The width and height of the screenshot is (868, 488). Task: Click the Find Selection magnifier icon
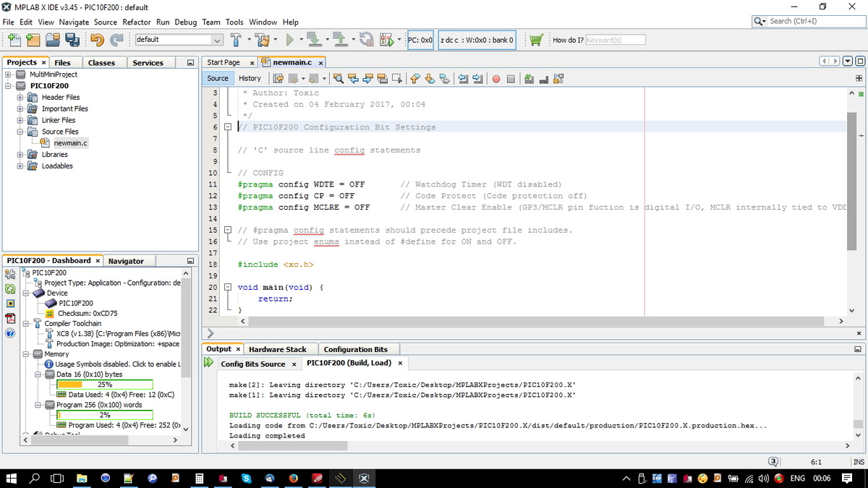pos(338,78)
